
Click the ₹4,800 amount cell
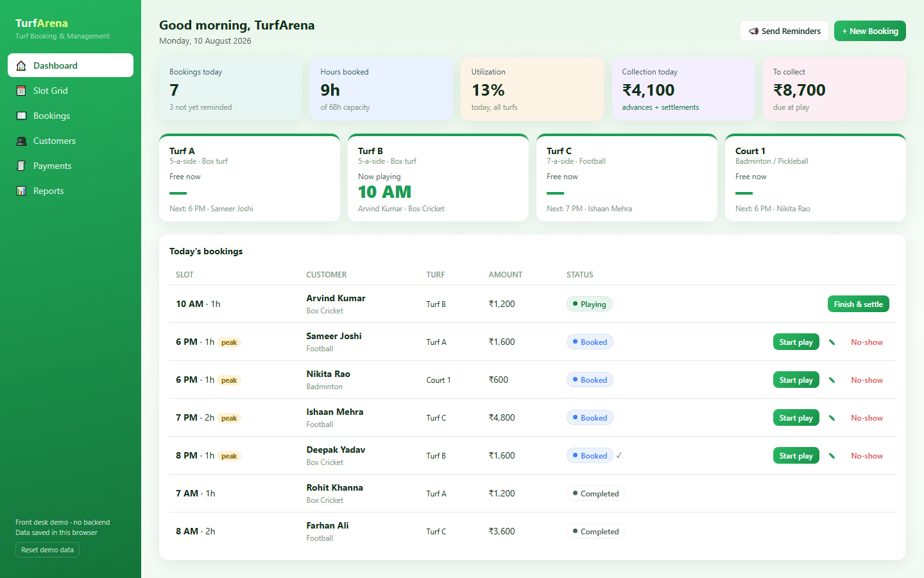(x=502, y=417)
